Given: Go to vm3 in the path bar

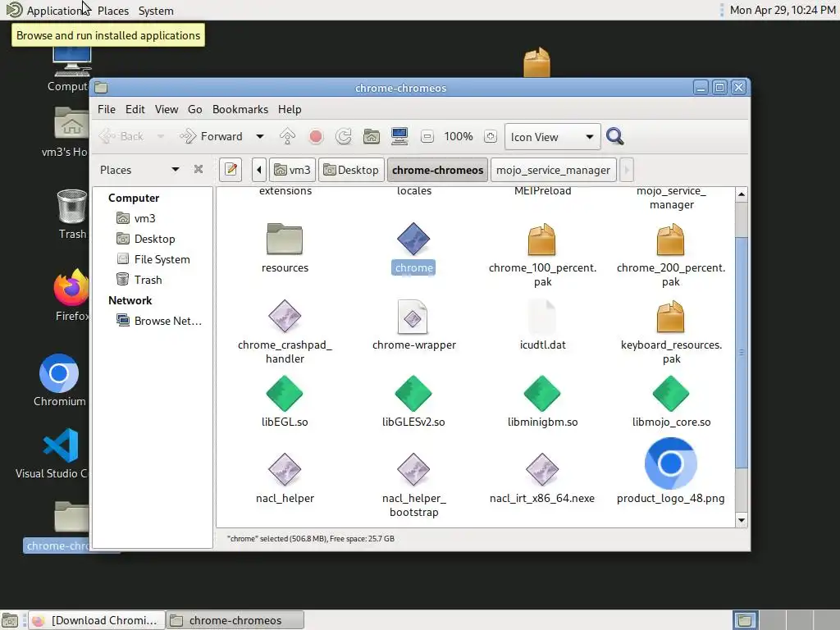Looking at the screenshot, I should point(293,170).
